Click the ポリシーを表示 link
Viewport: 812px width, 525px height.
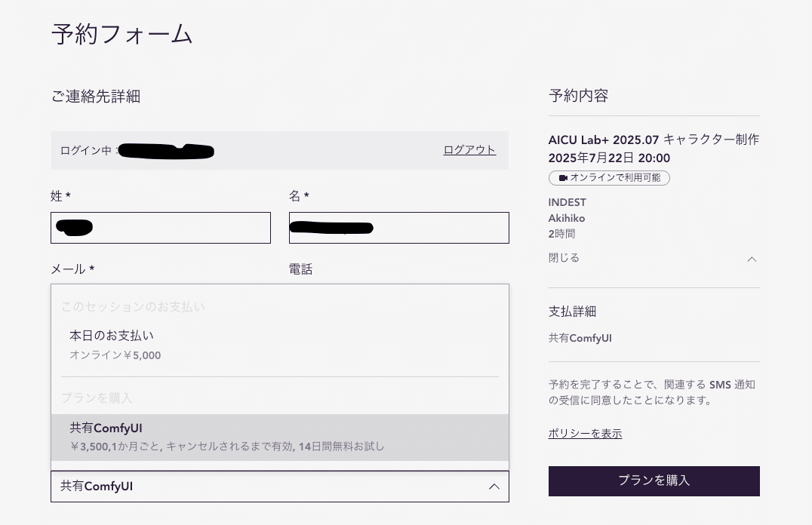tap(585, 434)
